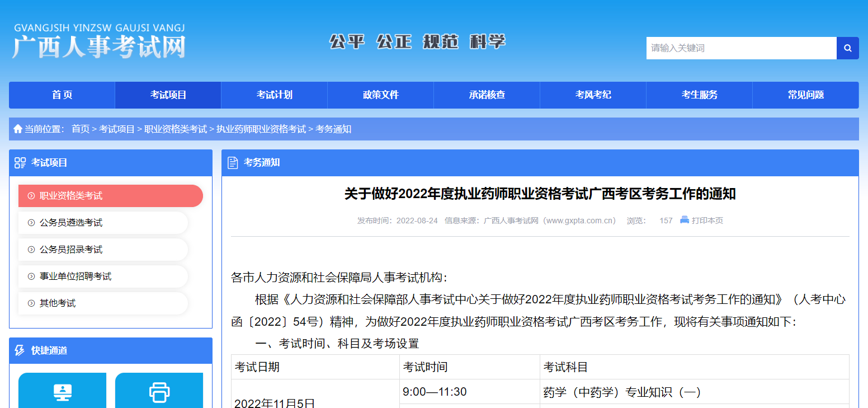Expand 职业资格类考试 sidebar category

click(x=110, y=196)
